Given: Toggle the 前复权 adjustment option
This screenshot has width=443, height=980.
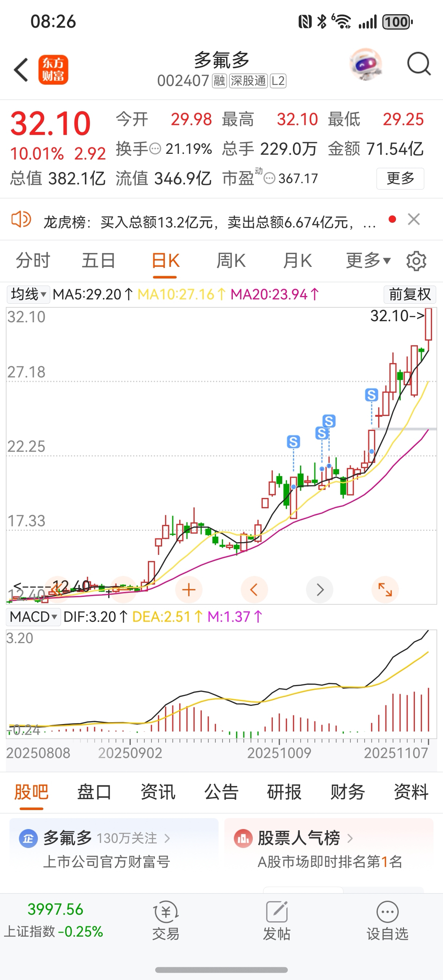Looking at the screenshot, I should click(410, 295).
